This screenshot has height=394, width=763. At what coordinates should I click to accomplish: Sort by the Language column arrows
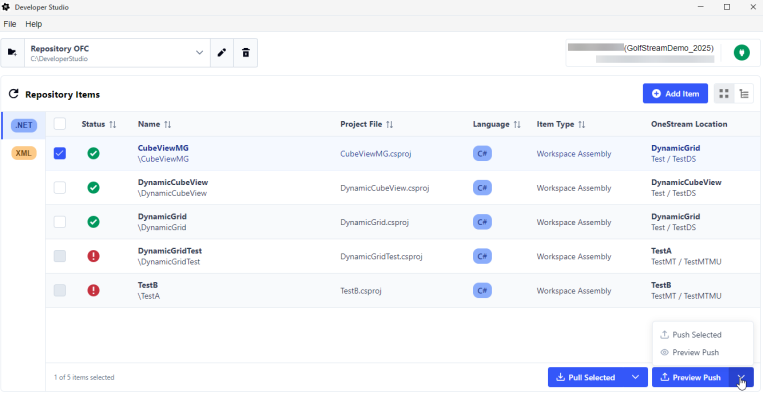pyautogui.click(x=517, y=125)
